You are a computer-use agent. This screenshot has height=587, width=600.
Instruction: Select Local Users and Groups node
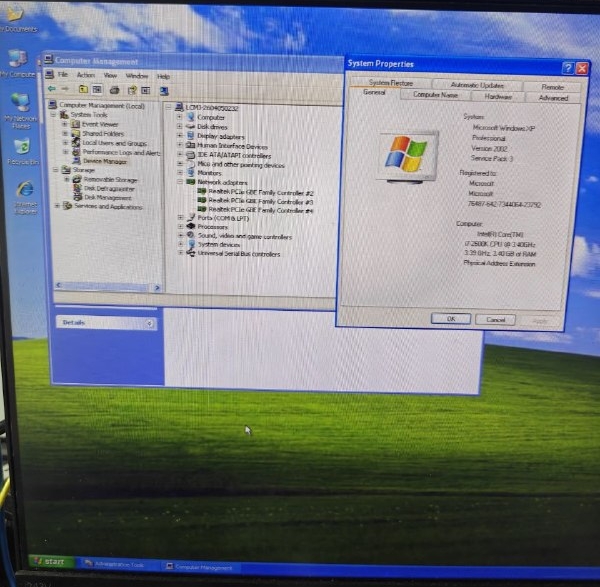click(x=114, y=143)
